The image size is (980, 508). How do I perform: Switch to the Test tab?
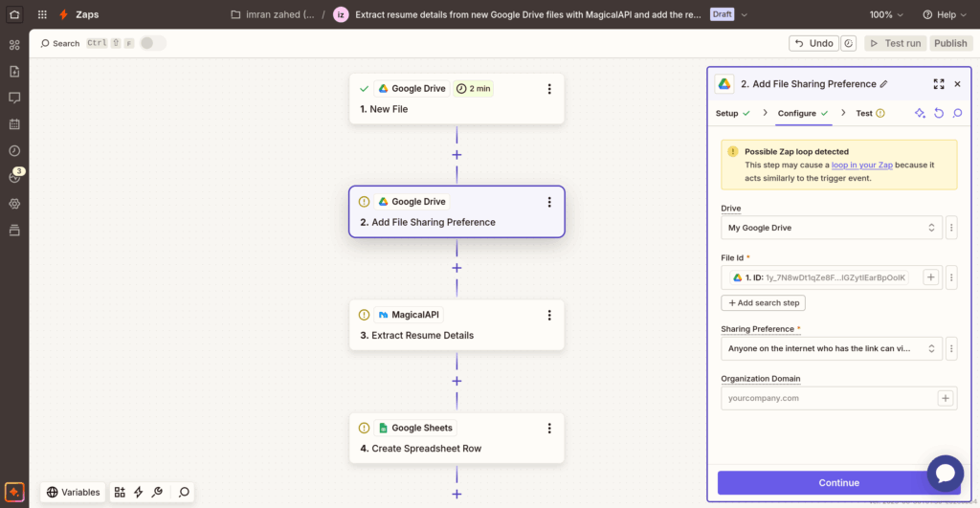870,113
